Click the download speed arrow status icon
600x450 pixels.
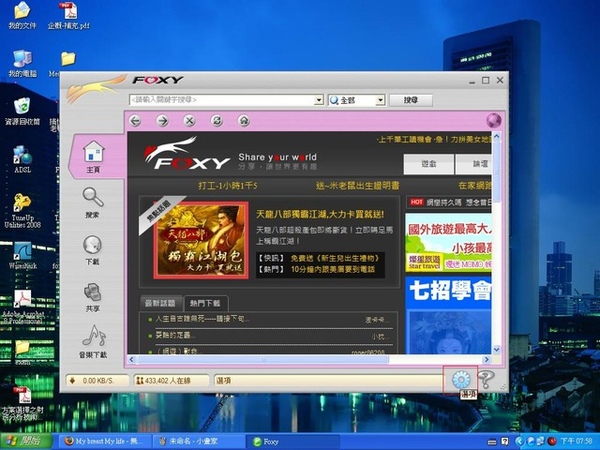pyautogui.click(x=72, y=380)
